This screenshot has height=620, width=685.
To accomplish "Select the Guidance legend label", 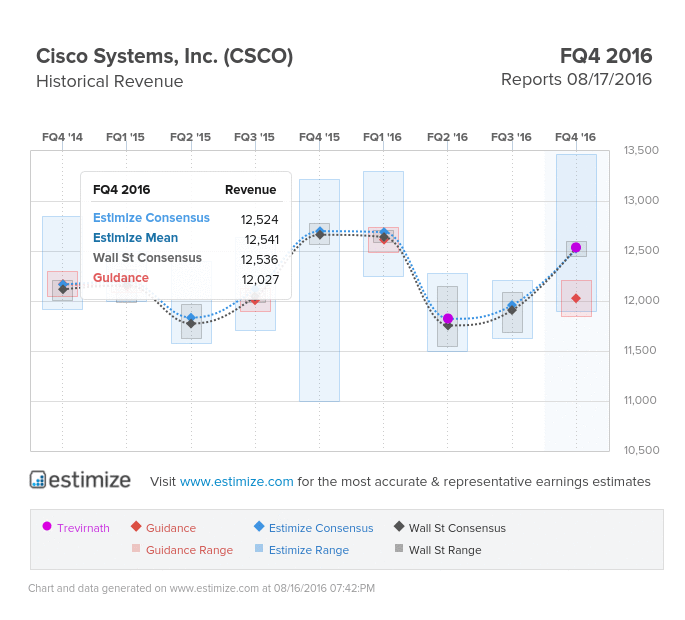I will pos(171,528).
